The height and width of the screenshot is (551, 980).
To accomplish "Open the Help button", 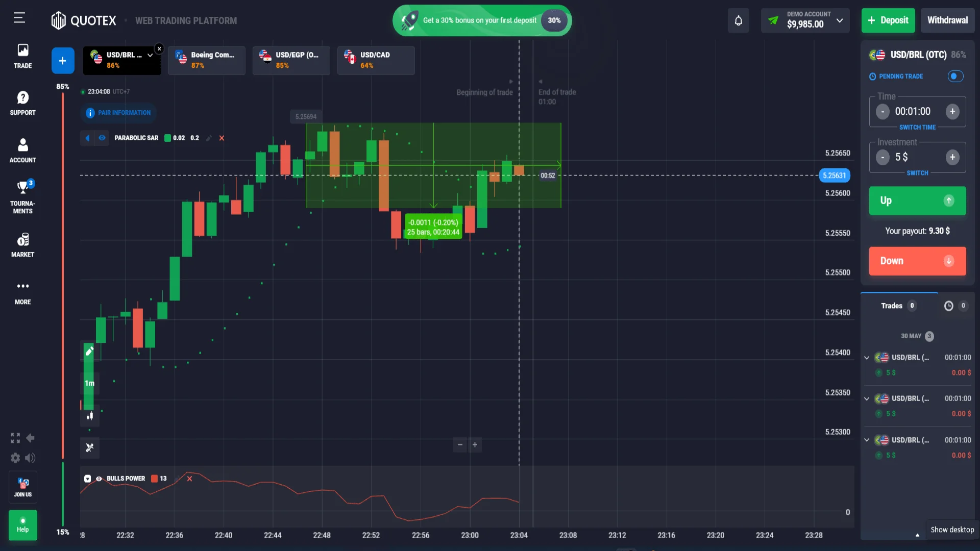I will coord(22,525).
